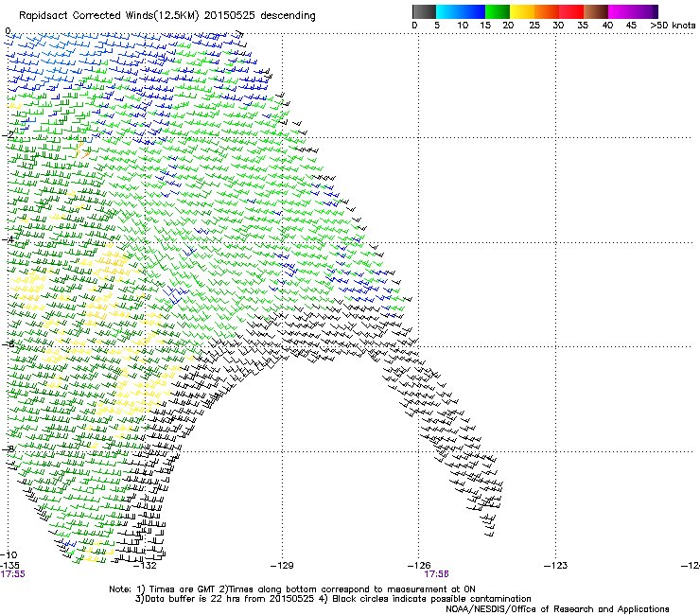Viewport: 700px width, 615px height.
Task: Click the '>50 knots' legend label
Action: click(x=673, y=26)
